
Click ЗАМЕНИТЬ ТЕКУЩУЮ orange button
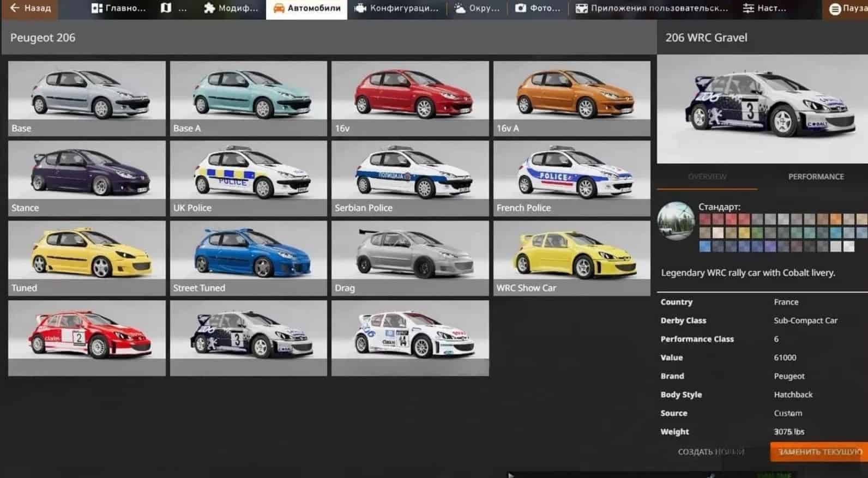tap(819, 452)
